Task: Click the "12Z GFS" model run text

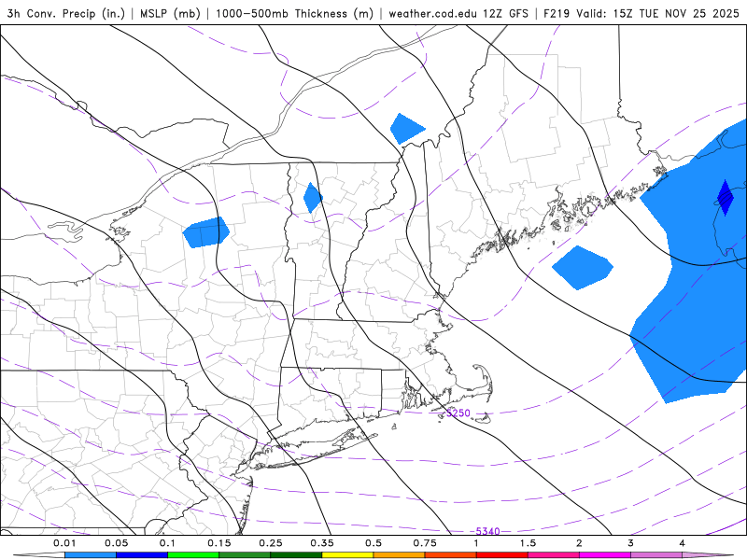Action: (505, 13)
